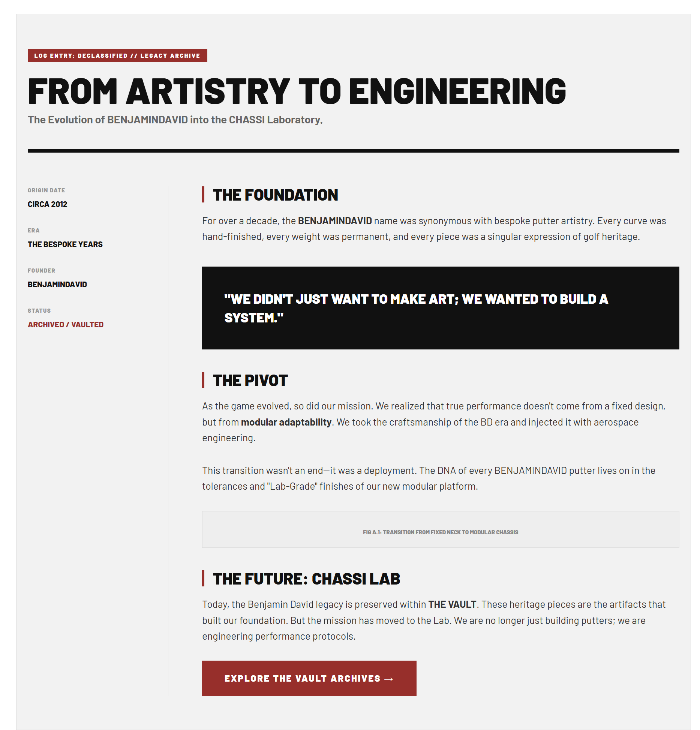The height and width of the screenshot is (730, 700).
Task: Click the BENJAMINDAVID value under Founder
Action: (57, 285)
